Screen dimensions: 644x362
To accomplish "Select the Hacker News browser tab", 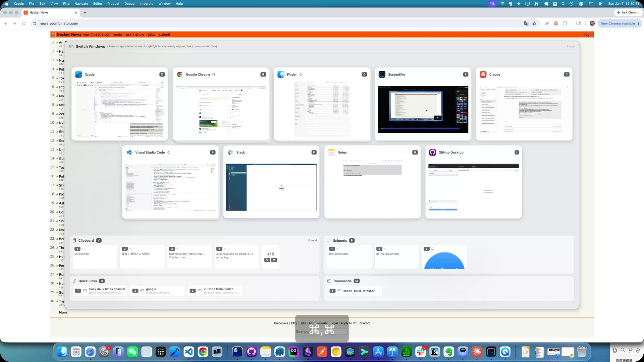I will tap(50, 12).
